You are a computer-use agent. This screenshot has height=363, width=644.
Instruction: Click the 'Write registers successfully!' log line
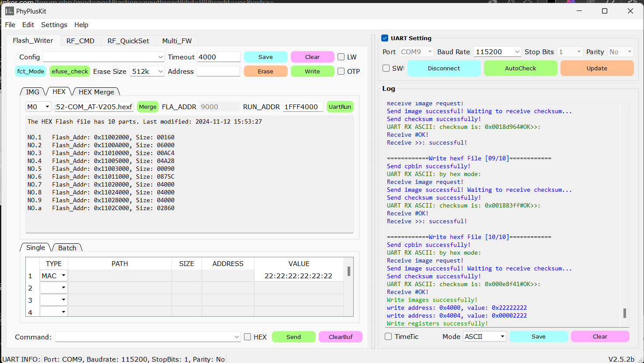tap(437, 323)
